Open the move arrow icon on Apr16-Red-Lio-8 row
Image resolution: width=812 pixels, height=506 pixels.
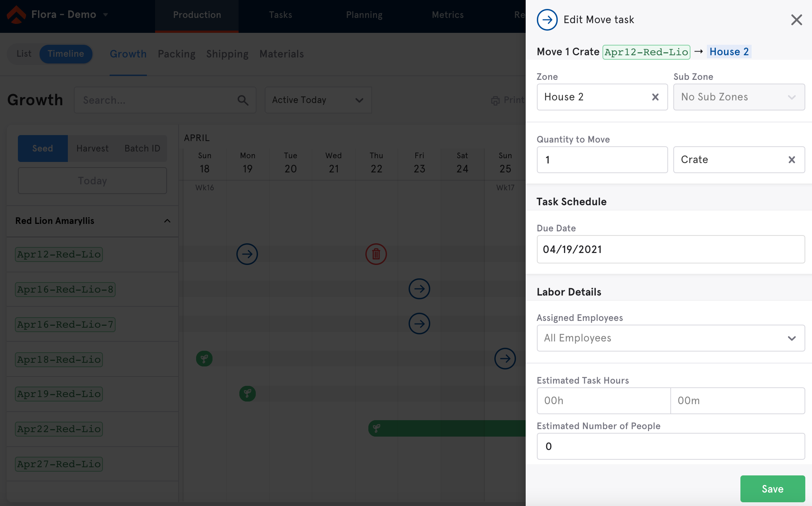click(419, 289)
